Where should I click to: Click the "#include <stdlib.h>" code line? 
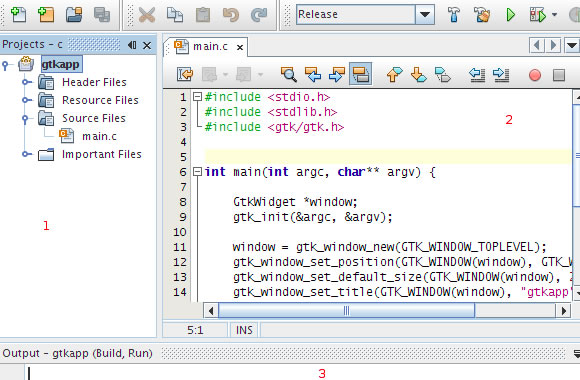(x=271, y=112)
